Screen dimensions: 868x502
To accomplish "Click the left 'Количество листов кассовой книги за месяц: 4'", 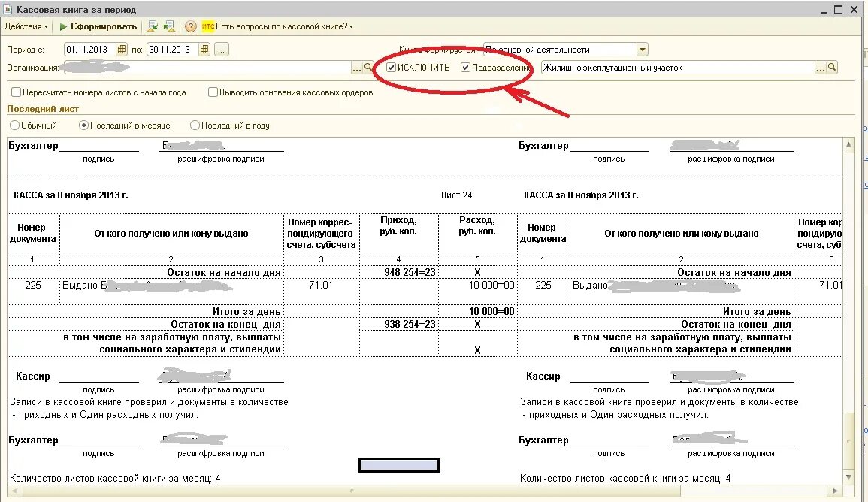I will tap(115, 478).
